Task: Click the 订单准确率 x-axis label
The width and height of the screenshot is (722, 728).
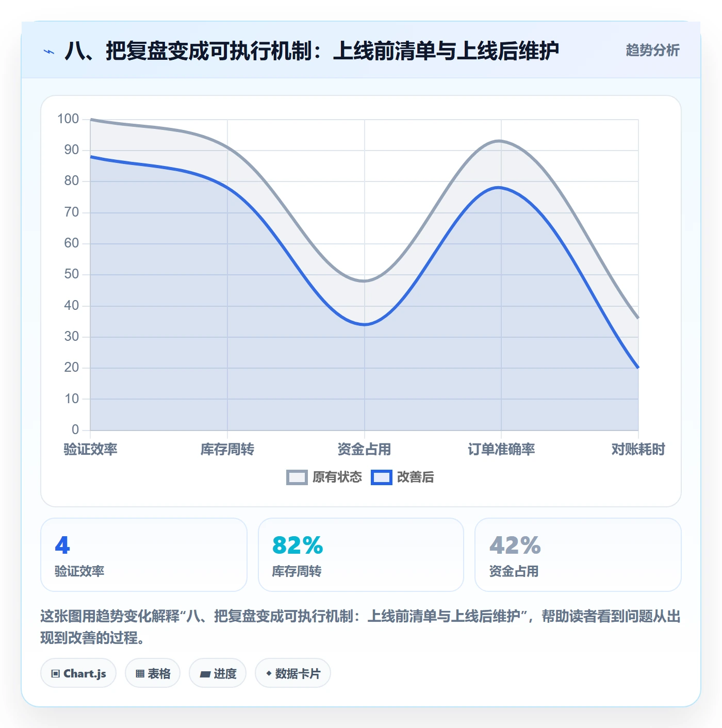Action: tap(501, 450)
